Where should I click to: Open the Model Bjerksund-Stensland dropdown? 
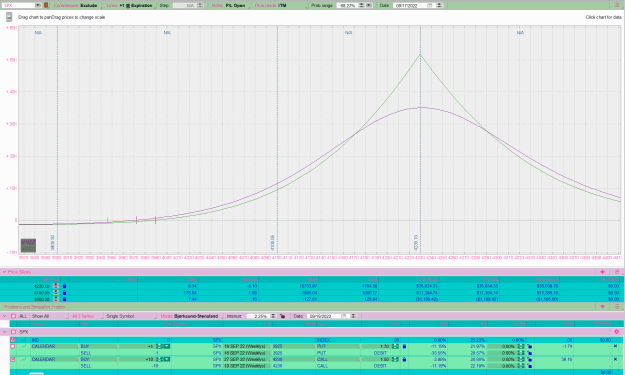191,316
